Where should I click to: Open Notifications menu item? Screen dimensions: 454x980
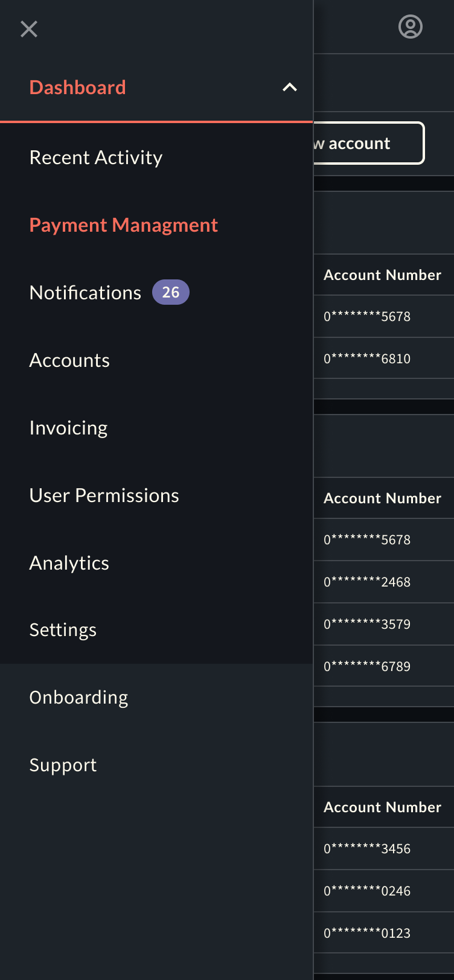point(85,293)
